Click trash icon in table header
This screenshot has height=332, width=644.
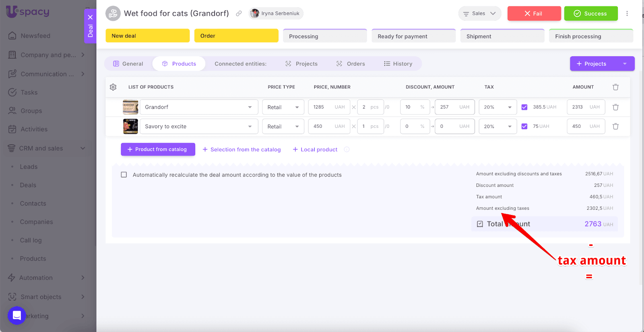615,87
